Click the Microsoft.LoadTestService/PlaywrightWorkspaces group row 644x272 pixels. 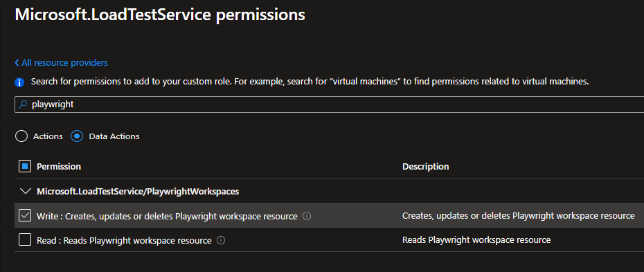[x=329, y=191]
